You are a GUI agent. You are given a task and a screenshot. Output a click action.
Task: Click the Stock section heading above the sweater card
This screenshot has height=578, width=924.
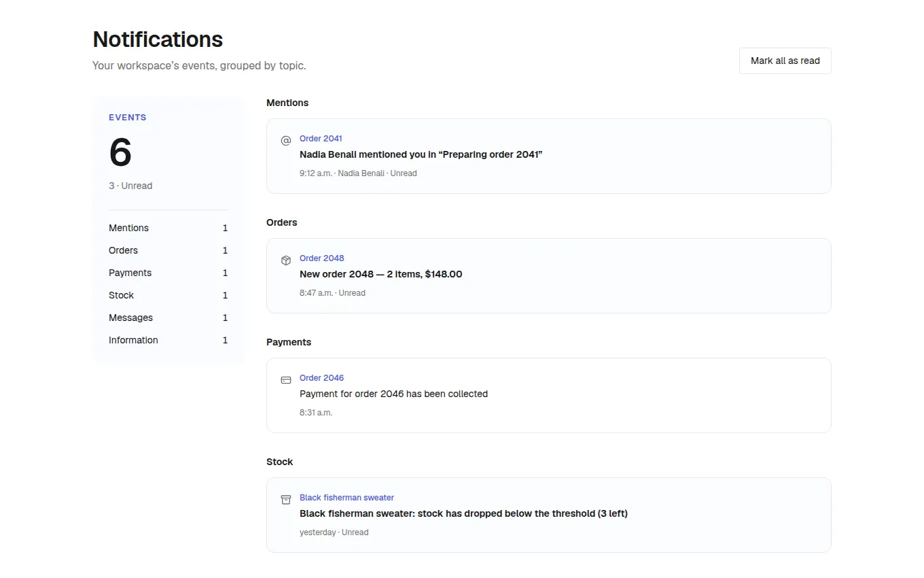tap(279, 462)
